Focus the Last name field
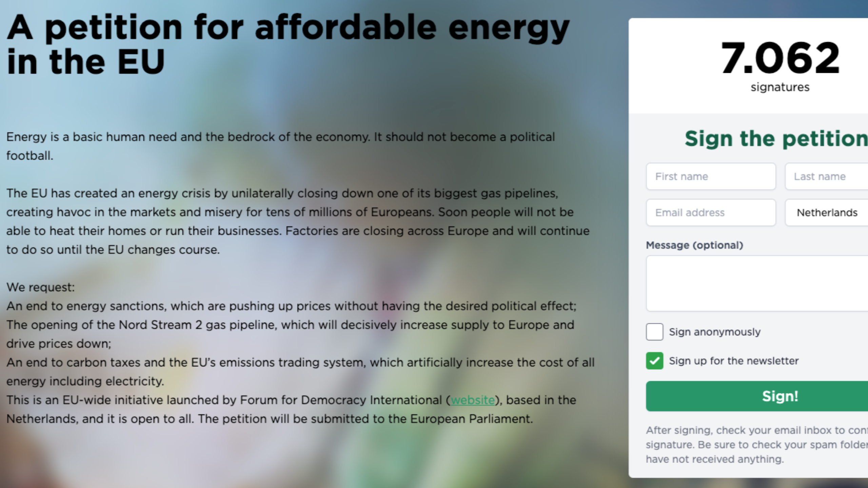 click(x=827, y=177)
